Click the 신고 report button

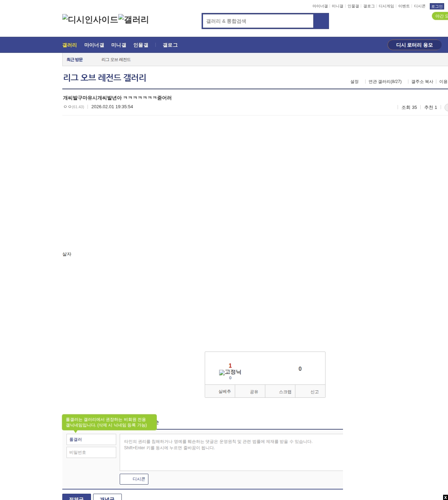click(310, 391)
